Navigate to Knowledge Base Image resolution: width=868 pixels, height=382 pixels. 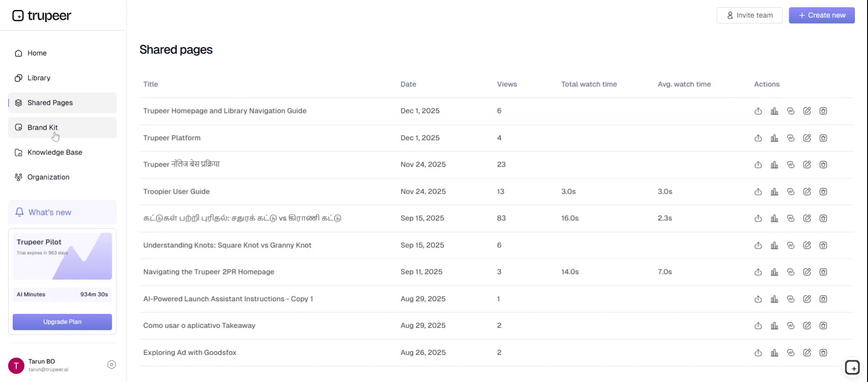[62, 153]
